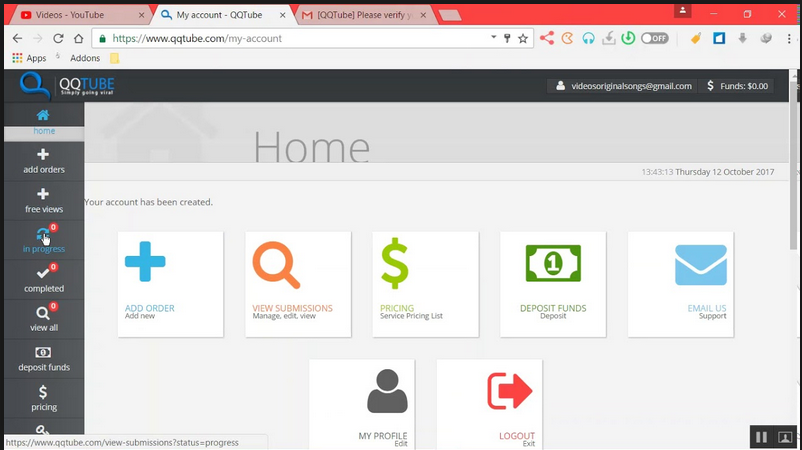
Task: Reload the current page
Action: click(58, 38)
